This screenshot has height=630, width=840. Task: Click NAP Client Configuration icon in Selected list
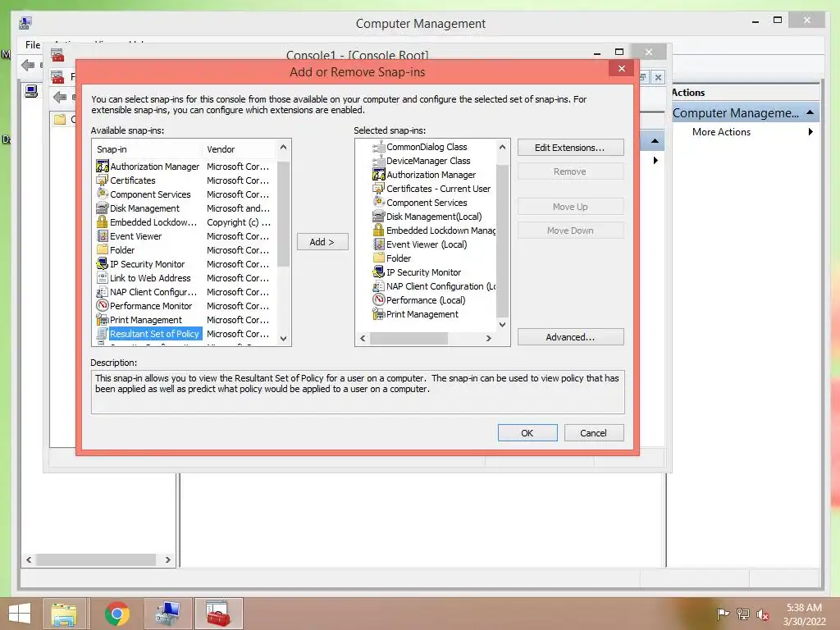click(x=379, y=286)
